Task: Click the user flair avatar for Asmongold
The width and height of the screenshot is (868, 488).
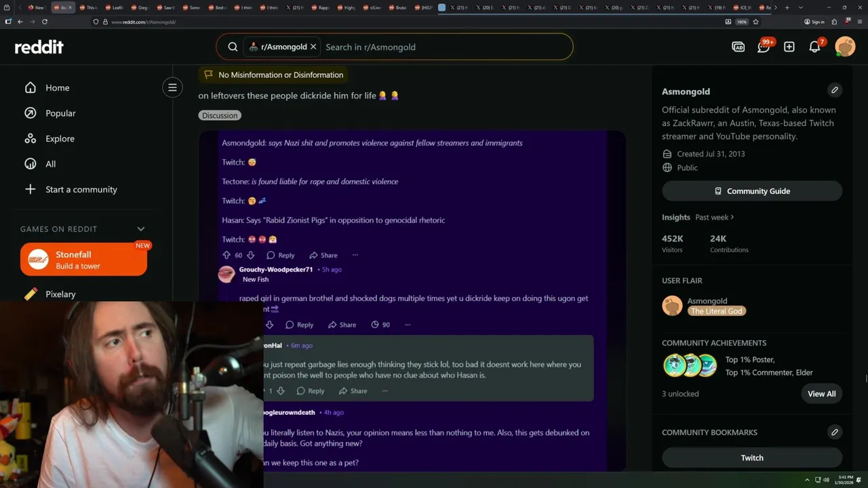Action: (x=672, y=306)
